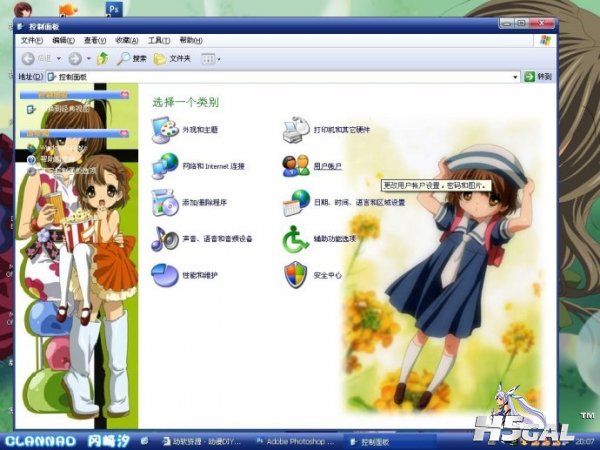
Task: Click the Up folder toolbar button
Action: pyautogui.click(x=102, y=59)
